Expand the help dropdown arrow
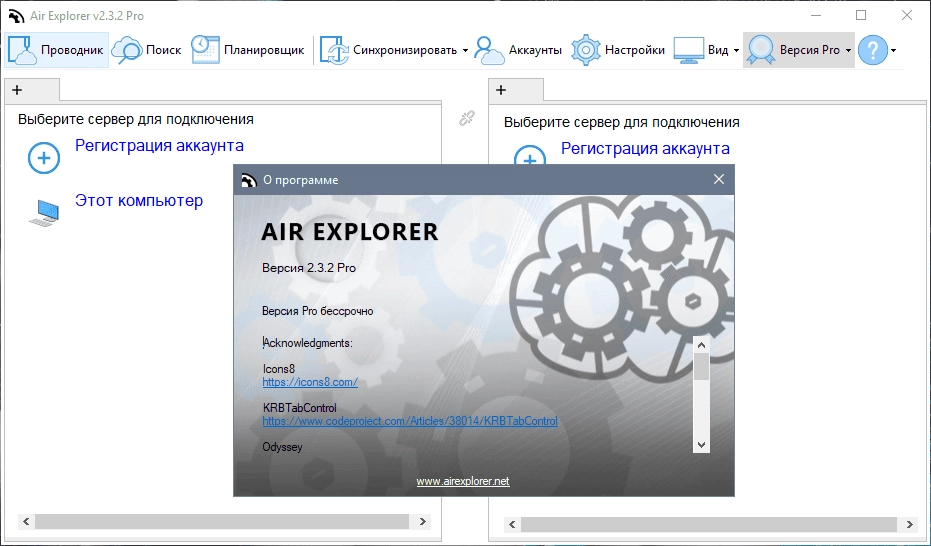The width and height of the screenshot is (931, 546). pos(894,50)
